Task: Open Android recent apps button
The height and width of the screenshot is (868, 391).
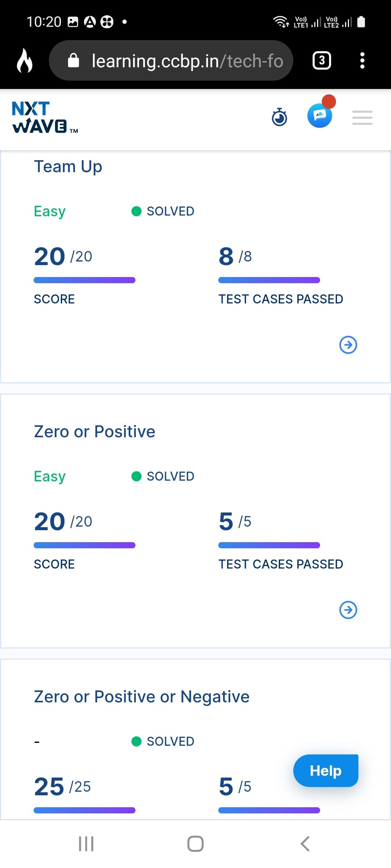Action: coord(86,844)
